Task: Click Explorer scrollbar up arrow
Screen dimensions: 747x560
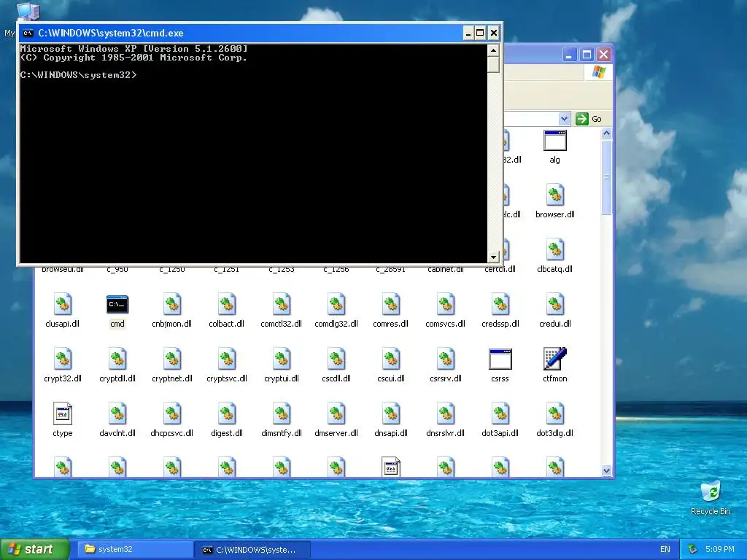Action: pos(606,133)
